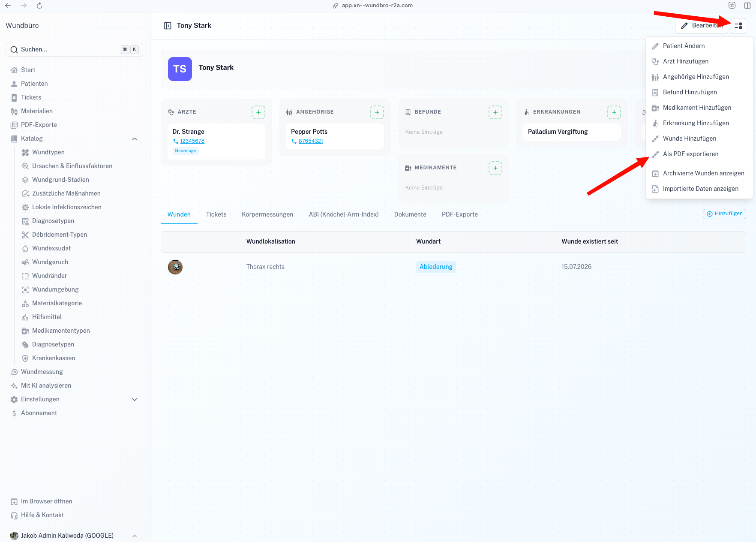The image size is (756, 542).
Task: Click the date 15.07.2026 in the table
Action: pos(576,267)
